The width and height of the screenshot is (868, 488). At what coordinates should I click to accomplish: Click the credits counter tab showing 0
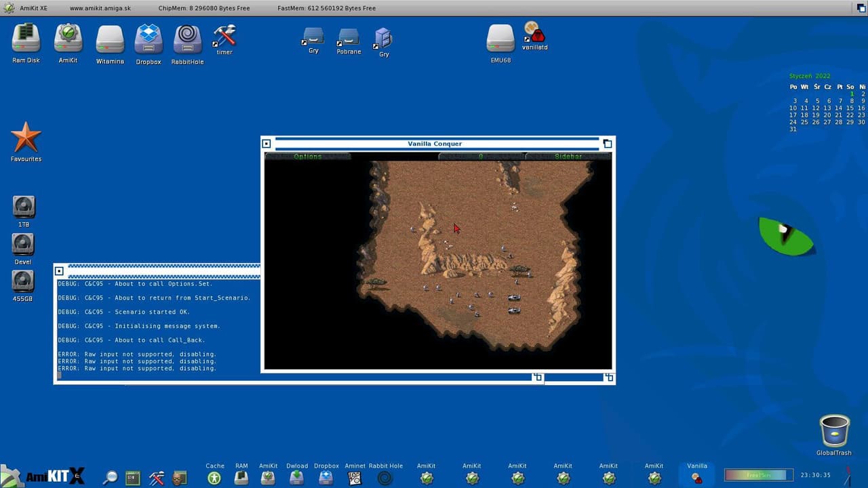point(481,157)
